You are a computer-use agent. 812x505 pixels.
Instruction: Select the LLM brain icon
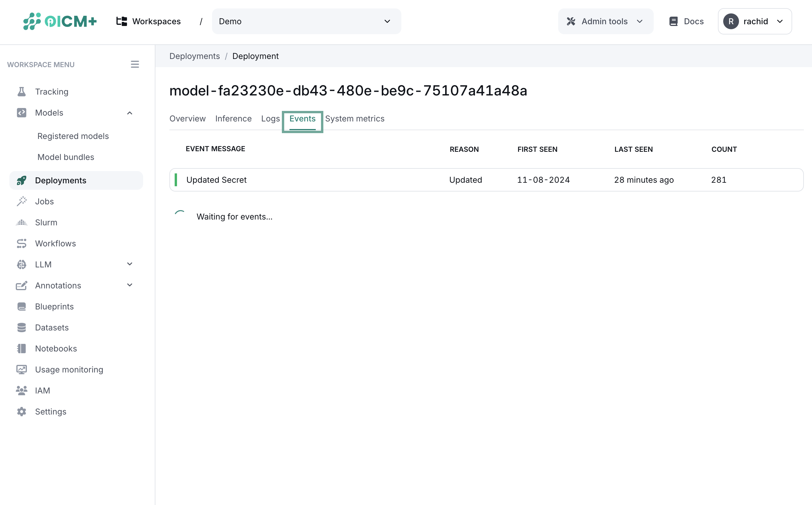click(x=21, y=264)
